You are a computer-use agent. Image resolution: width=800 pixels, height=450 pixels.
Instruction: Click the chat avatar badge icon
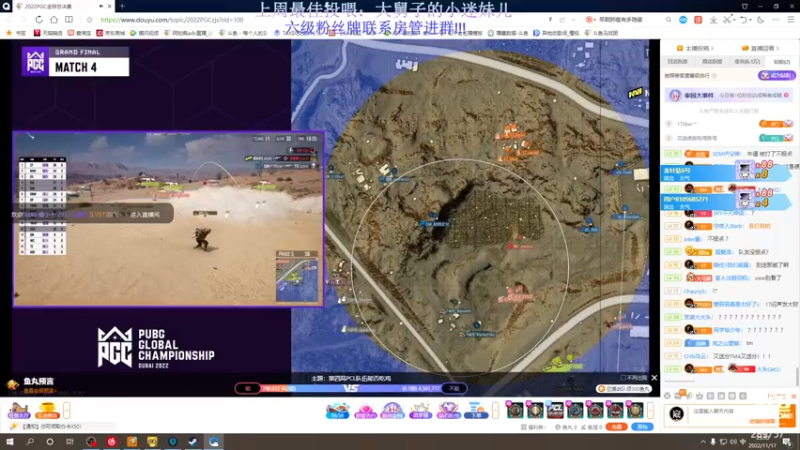click(x=677, y=414)
